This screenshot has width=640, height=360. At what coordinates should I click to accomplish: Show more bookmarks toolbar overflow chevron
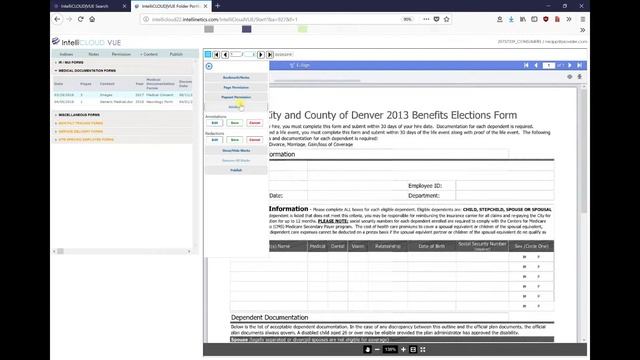click(582, 30)
